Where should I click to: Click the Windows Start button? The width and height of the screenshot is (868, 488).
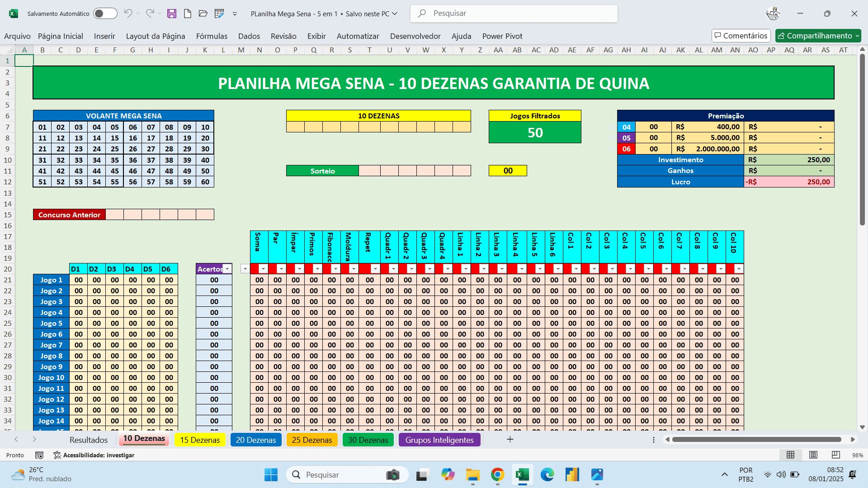(271, 475)
